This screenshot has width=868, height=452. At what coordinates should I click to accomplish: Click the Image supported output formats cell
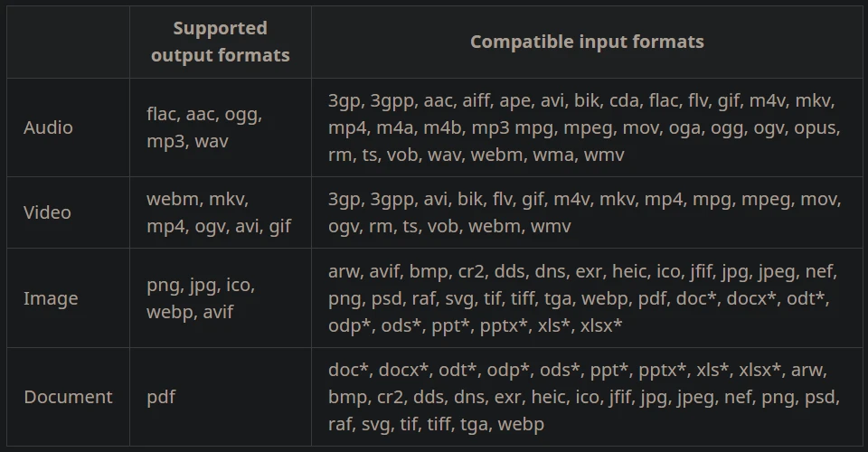201,298
